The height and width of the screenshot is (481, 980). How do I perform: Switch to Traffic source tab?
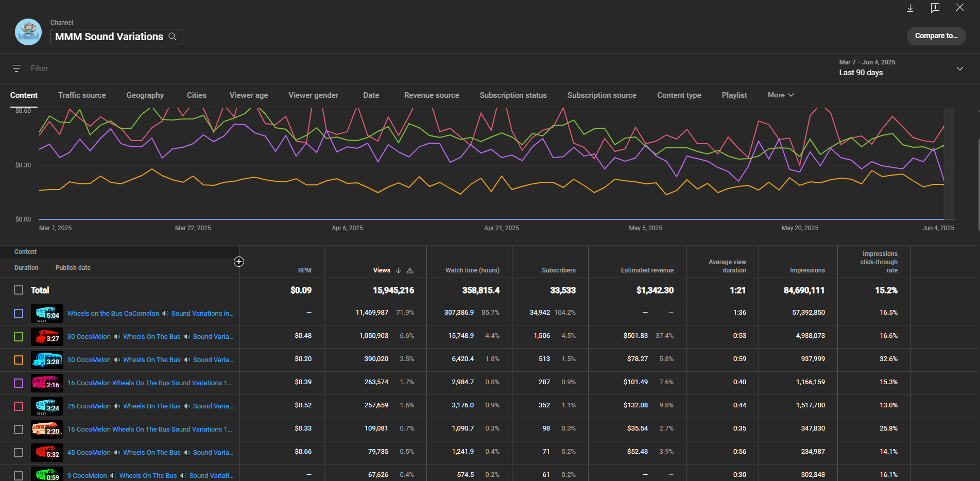pyautogui.click(x=82, y=95)
